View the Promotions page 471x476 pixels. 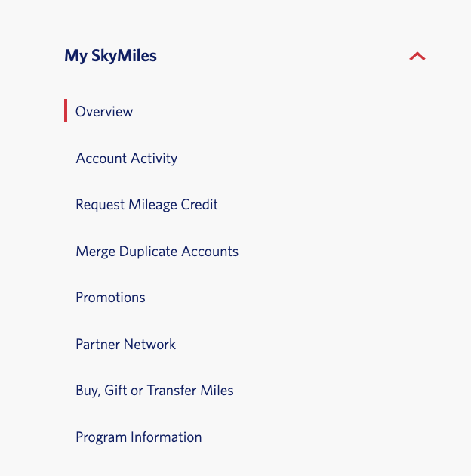pyautogui.click(x=110, y=298)
